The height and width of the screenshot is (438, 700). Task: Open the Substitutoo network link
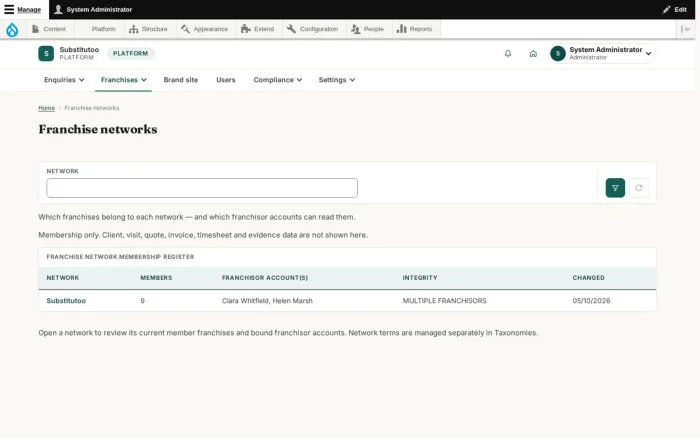click(66, 301)
